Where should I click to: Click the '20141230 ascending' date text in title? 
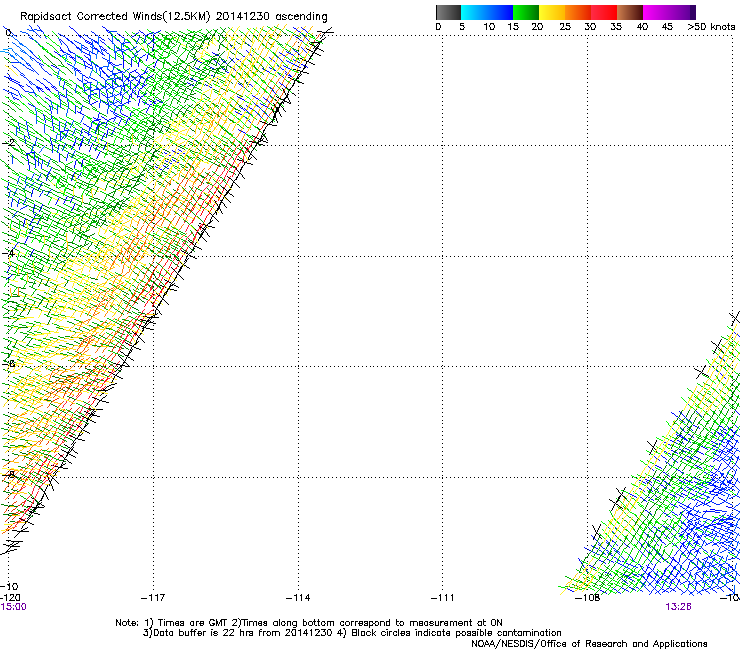pos(271,17)
